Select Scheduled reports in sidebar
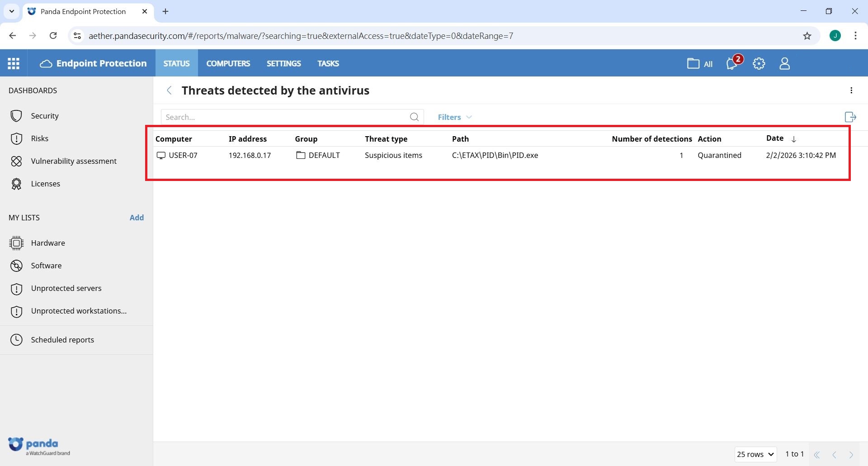 pos(62,340)
